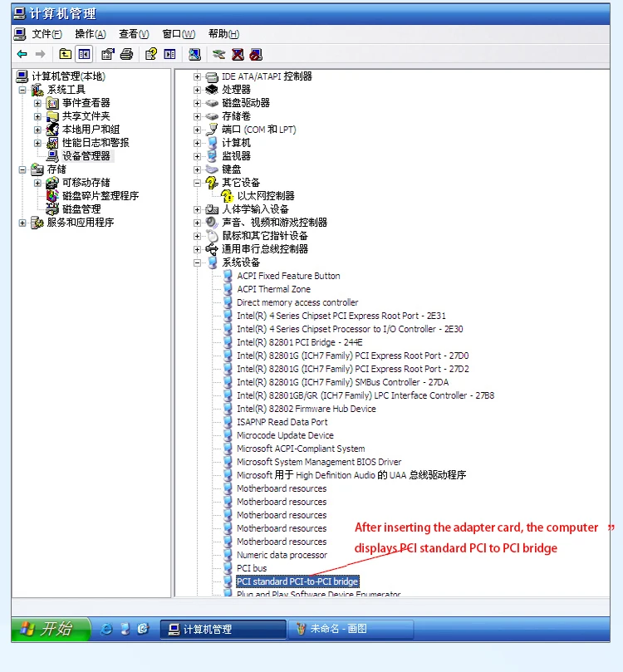
Task: Click the 性能日志和警报 icon
Action: click(52, 143)
